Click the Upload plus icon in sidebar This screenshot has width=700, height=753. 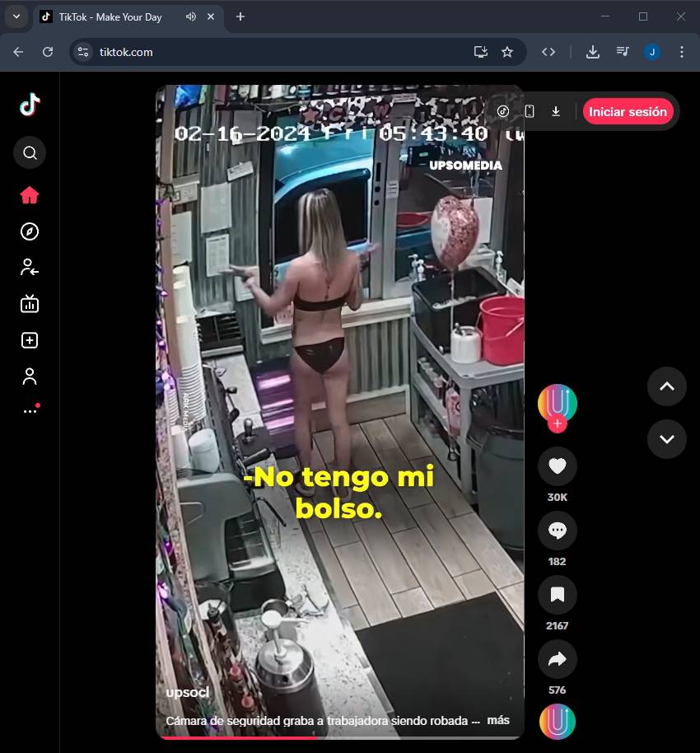(30, 340)
